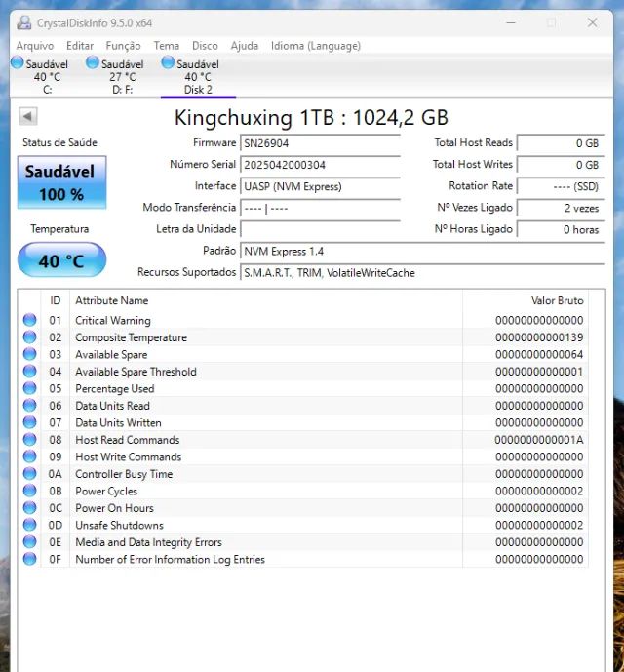This screenshot has height=672, width=624.
Task: Click the Total Host Writes value field
Action: [561, 165]
